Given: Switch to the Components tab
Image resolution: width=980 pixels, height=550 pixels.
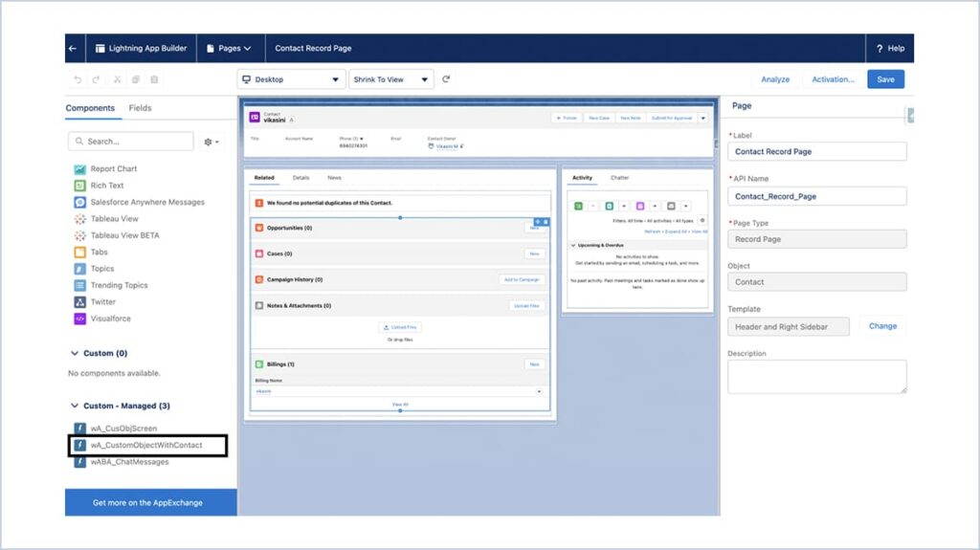Looking at the screenshot, I should 90,108.
